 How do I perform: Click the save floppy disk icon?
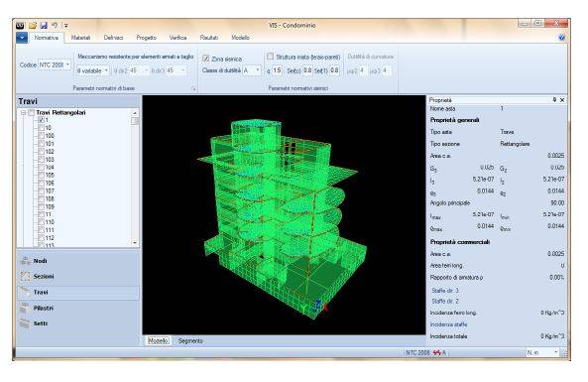[x=44, y=26]
